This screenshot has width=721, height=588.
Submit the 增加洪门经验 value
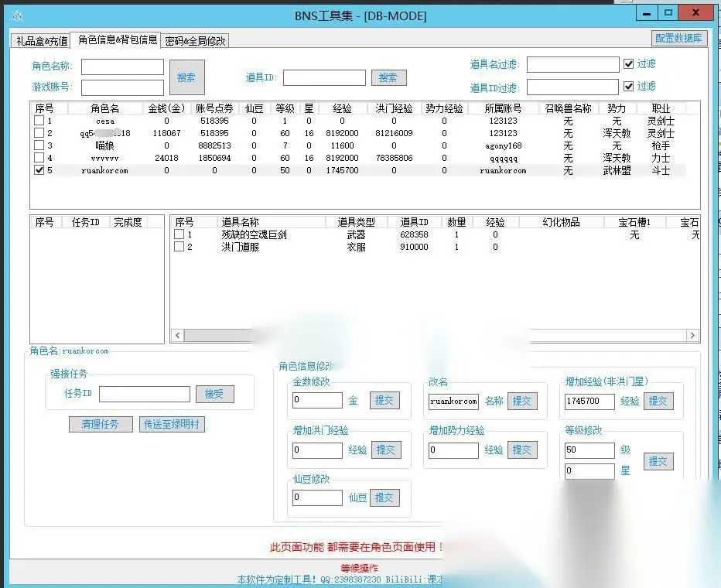pos(385,450)
